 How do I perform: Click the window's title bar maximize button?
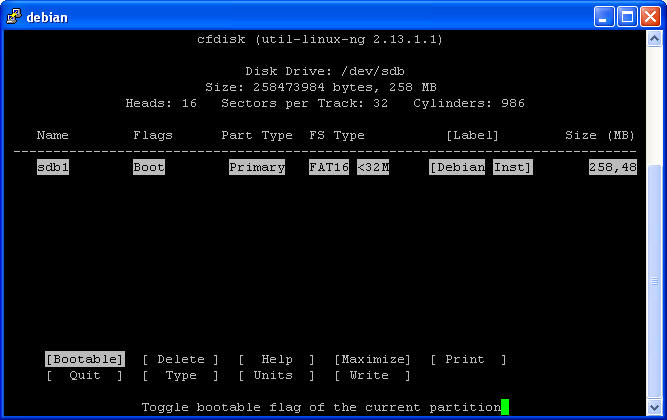point(627,16)
